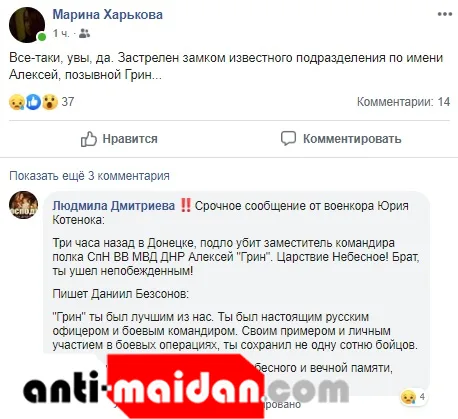Click the speech bubble comment icon
This screenshot has width=458, height=419.
point(288,139)
